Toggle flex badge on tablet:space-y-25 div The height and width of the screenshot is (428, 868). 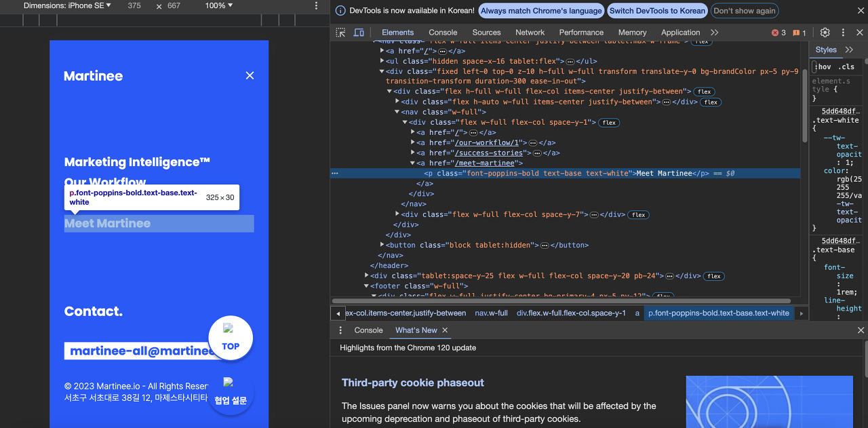714,276
